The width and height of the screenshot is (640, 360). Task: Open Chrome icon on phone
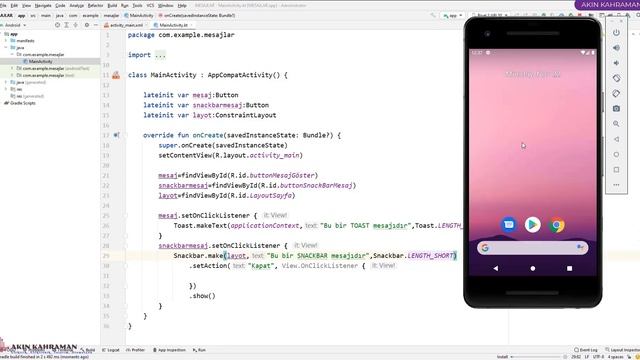pyautogui.click(x=557, y=225)
